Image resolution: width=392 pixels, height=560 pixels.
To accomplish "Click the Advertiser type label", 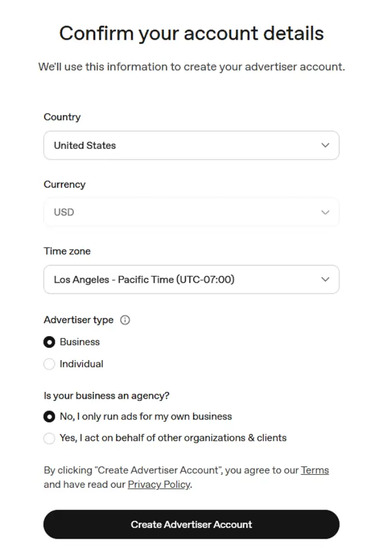I will (x=78, y=320).
